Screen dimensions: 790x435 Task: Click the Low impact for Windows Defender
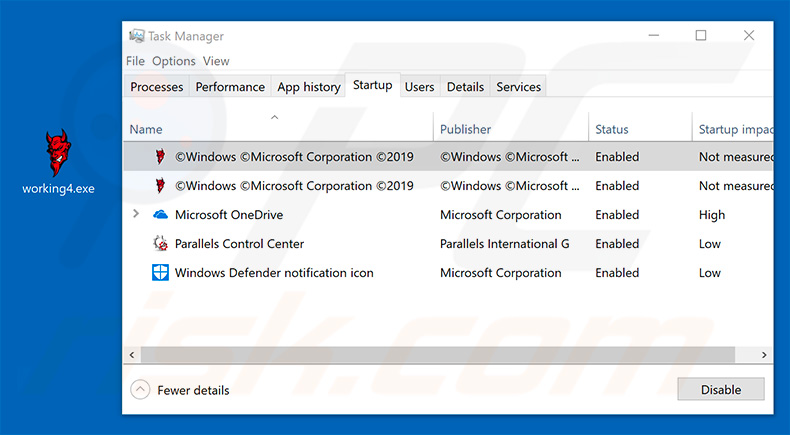[x=709, y=273]
